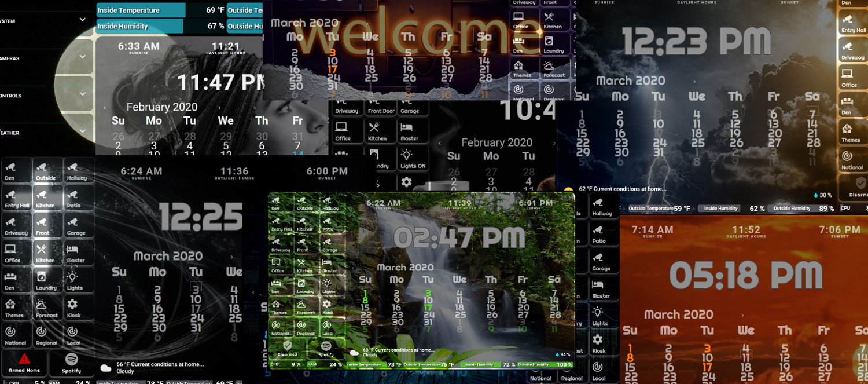Launch Spotify in the 12:25 panel
This screenshot has width=868, height=384.
(x=71, y=363)
